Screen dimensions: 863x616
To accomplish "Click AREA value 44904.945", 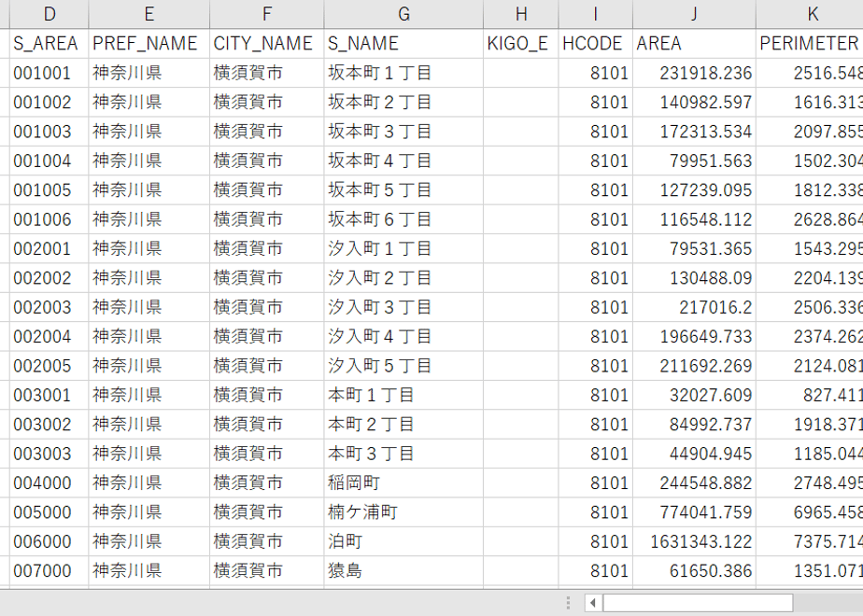I will point(694,454).
